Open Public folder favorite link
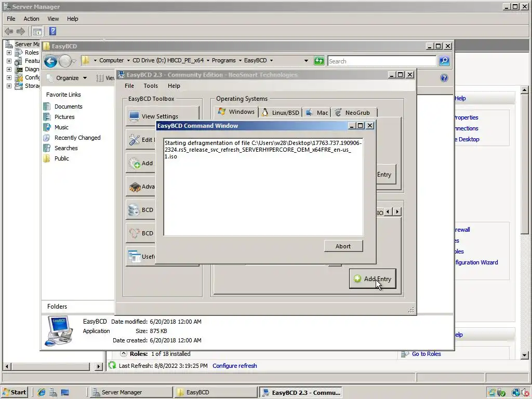The width and height of the screenshot is (532, 399). [61, 158]
